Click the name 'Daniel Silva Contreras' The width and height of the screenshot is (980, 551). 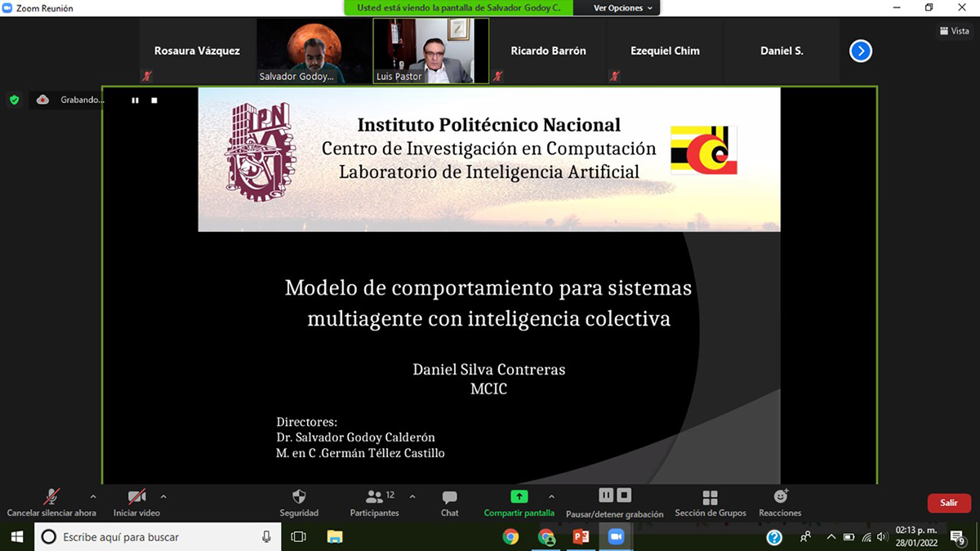(x=488, y=370)
